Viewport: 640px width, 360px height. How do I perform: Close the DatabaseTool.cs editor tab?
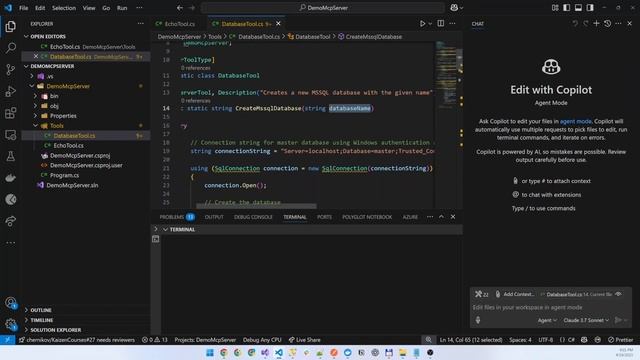tap(278, 24)
